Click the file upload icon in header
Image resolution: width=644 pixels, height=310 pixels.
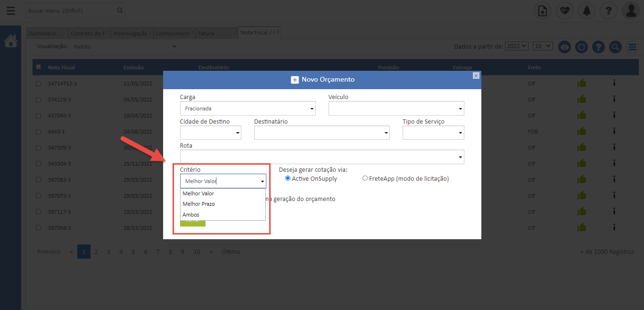[542, 11]
